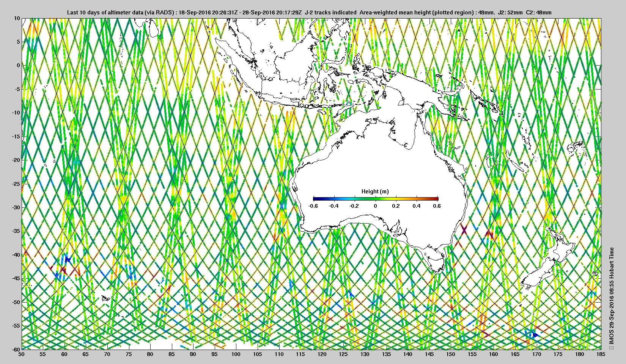Click longitude tick label '175'

(x=558, y=354)
